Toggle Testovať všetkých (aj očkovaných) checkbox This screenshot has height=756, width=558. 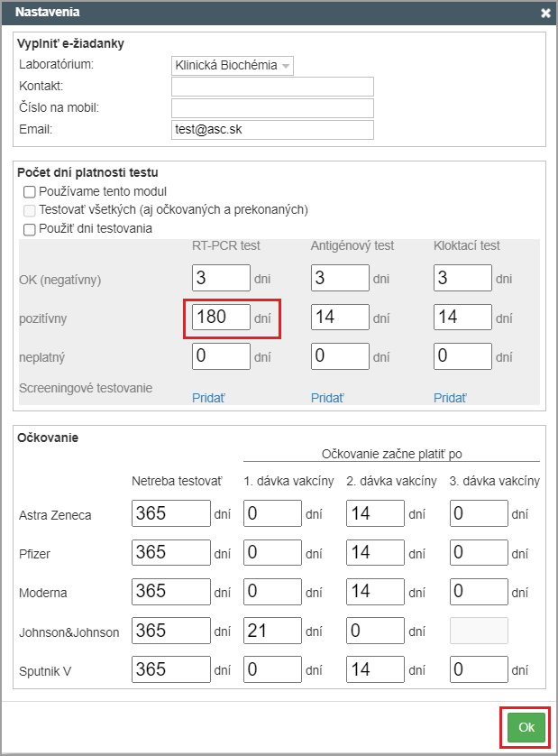[x=30, y=210]
